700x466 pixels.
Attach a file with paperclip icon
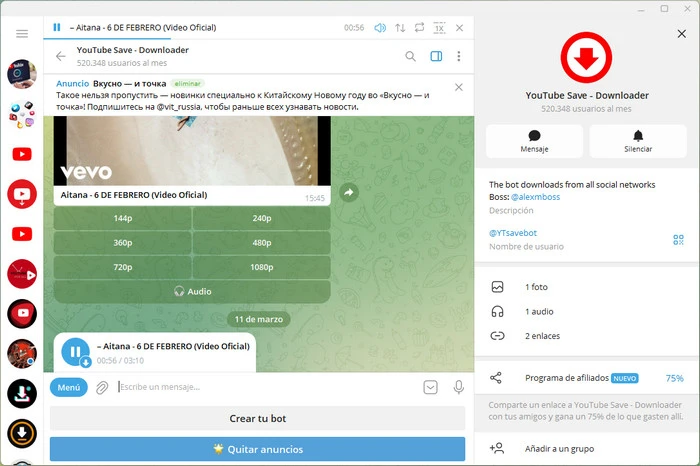click(x=102, y=387)
